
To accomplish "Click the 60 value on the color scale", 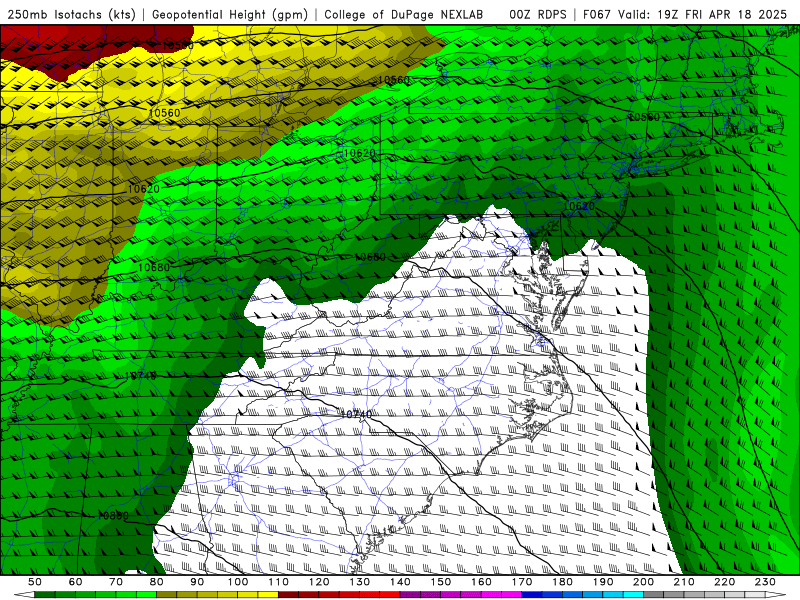I will [76, 582].
